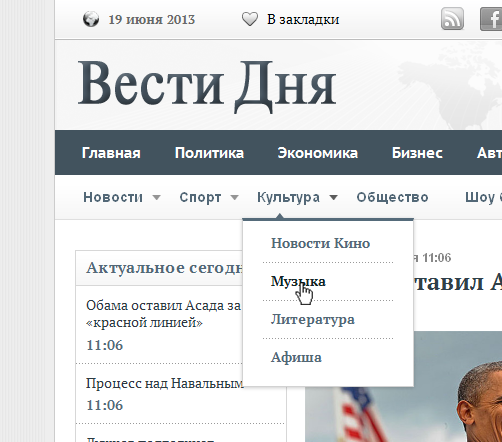Choose 'Литература' from the dropdown

pos(313,319)
